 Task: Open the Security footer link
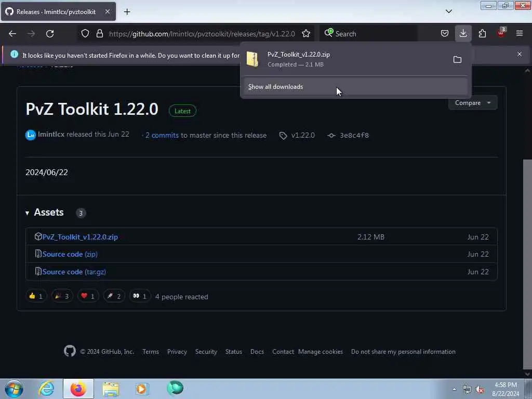point(206,352)
